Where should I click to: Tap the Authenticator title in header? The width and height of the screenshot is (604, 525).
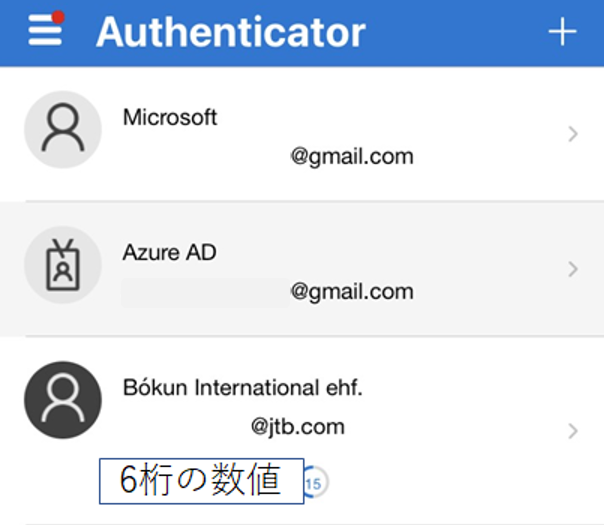pyautogui.click(x=231, y=32)
